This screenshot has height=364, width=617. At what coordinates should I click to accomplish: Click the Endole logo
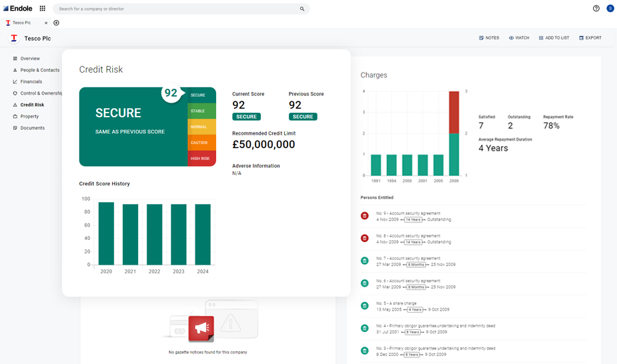(x=18, y=8)
